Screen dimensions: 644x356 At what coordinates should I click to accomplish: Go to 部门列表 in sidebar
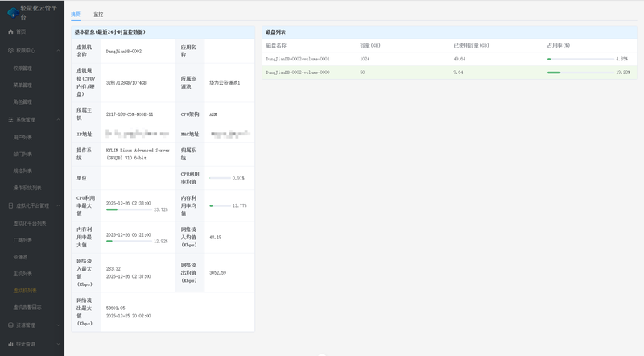pos(23,154)
